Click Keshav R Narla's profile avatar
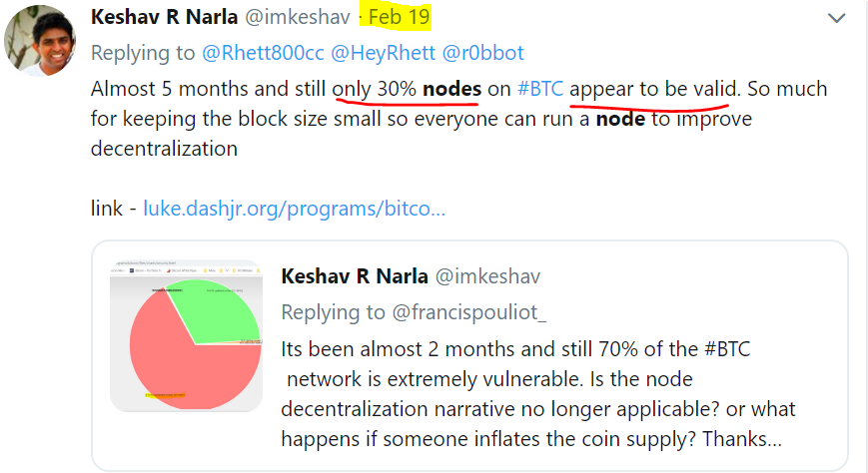The image size is (868, 473). [40, 40]
